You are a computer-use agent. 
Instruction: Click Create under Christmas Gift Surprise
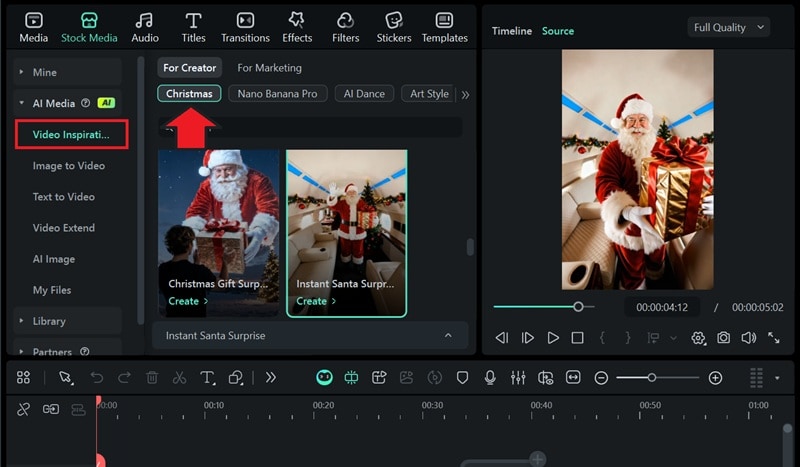(x=188, y=301)
